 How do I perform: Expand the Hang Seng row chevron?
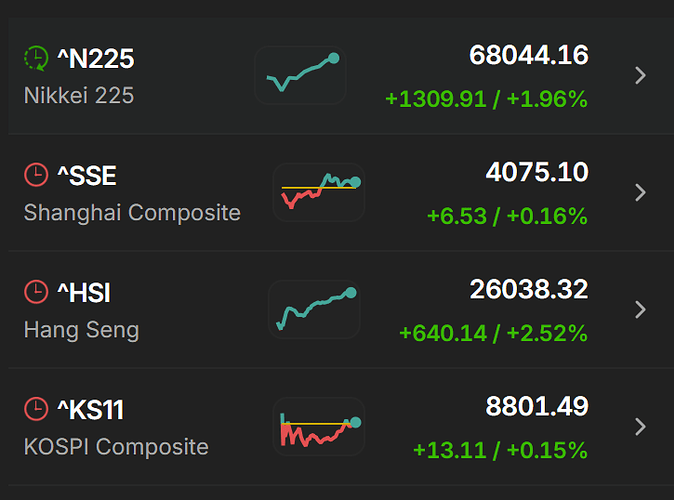(x=640, y=309)
